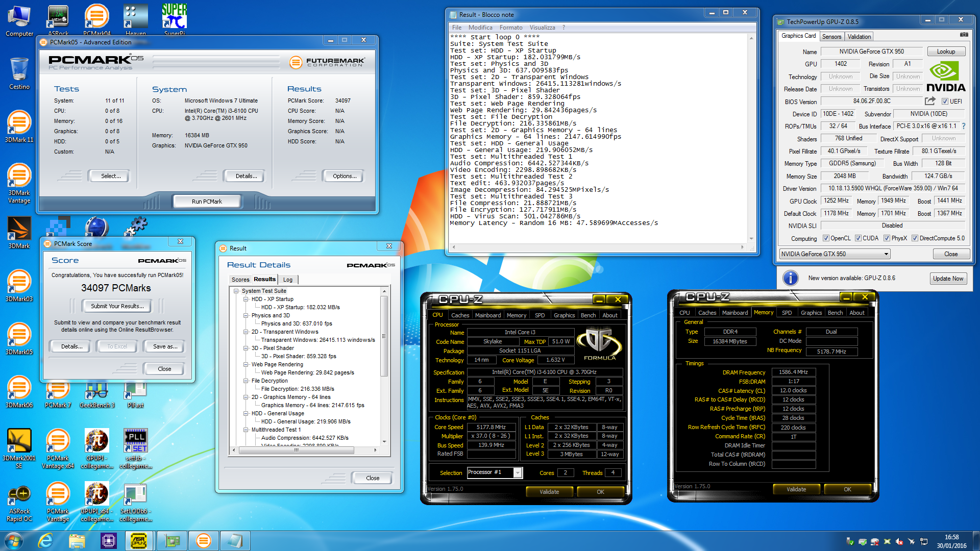This screenshot has height=551, width=980.
Task: Open the Processor #1 selection dropdown
Action: 495,472
